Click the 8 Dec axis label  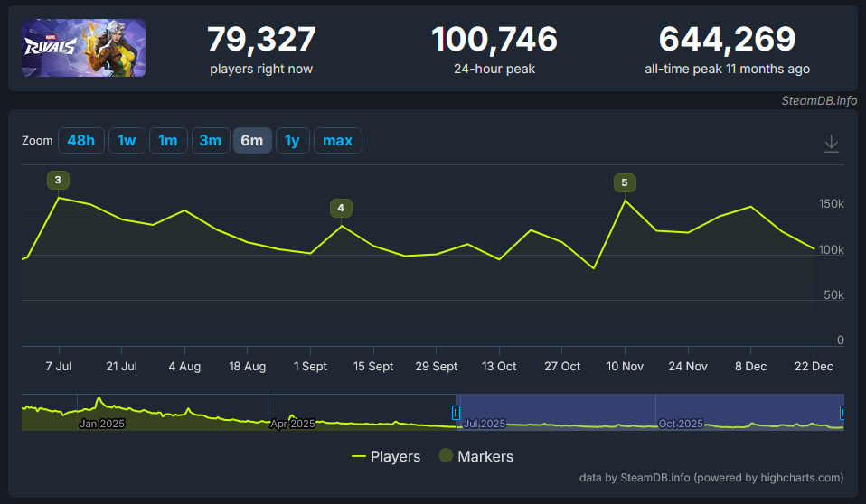(x=750, y=367)
